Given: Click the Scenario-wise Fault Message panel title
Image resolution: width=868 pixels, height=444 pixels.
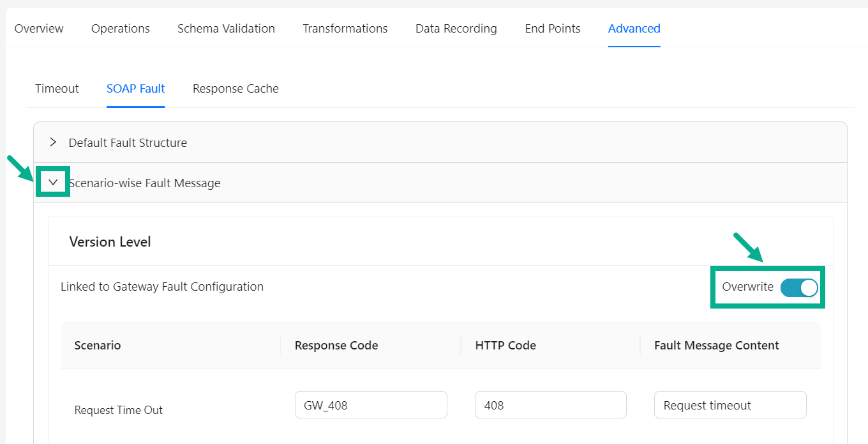Looking at the screenshot, I should click(145, 183).
